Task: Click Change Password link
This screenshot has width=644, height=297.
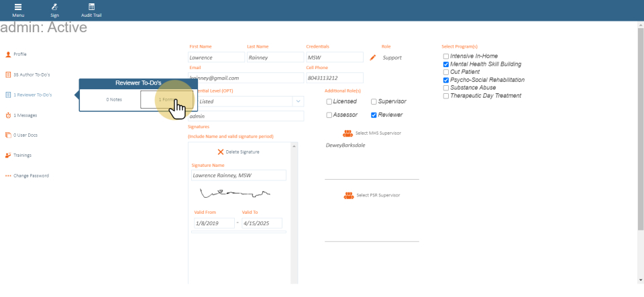Action: click(x=31, y=176)
